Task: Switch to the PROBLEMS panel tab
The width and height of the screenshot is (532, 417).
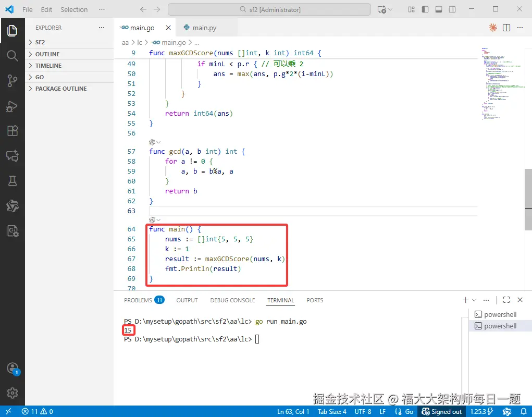Action: coord(144,300)
